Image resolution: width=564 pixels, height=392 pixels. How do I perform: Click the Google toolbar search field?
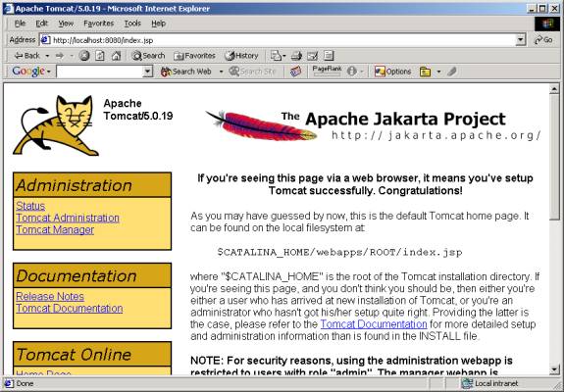(100, 72)
